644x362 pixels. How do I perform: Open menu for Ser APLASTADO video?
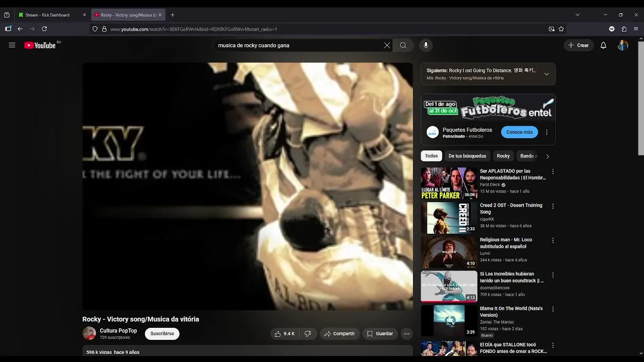[552, 171]
